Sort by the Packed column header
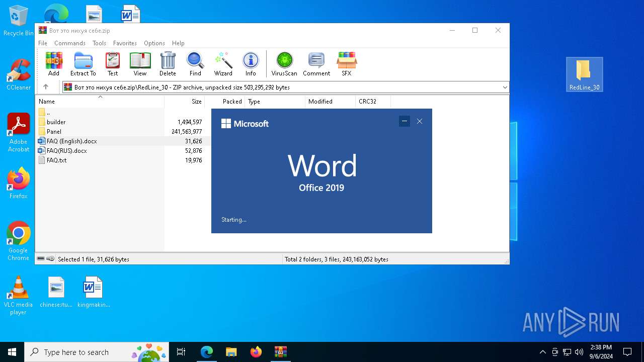 click(225, 102)
